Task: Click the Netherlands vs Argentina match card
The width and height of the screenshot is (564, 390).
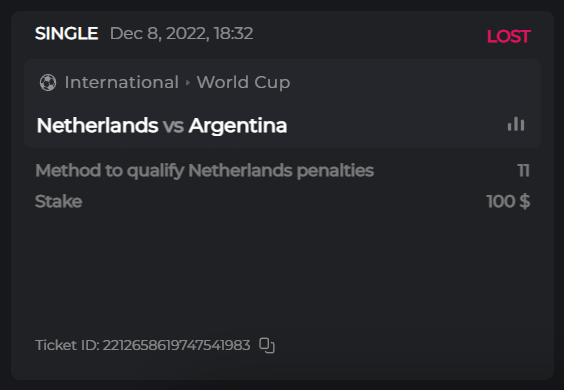Action: [282, 104]
